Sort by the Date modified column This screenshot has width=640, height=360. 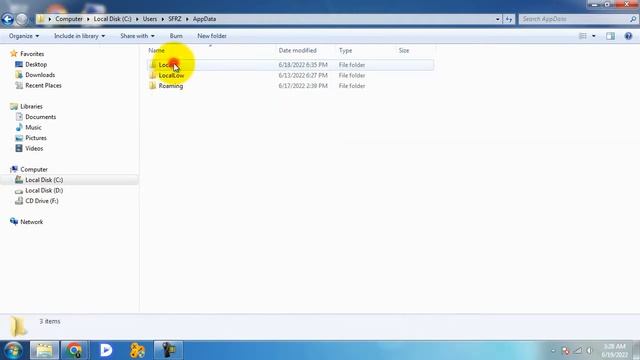pyautogui.click(x=298, y=51)
